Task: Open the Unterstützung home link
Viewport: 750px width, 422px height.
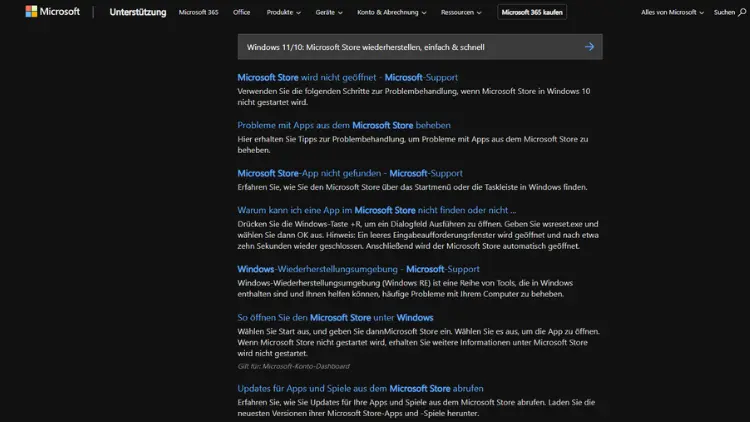Action: click(x=138, y=12)
